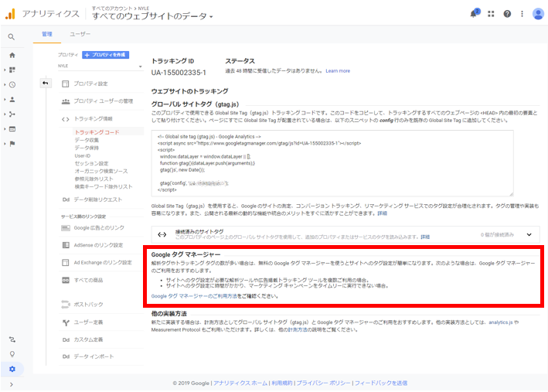Image resolution: width=548 pixels, height=392 pixels.
Task: Open アナリティクス ホーム footer link
Action: click(240, 383)
